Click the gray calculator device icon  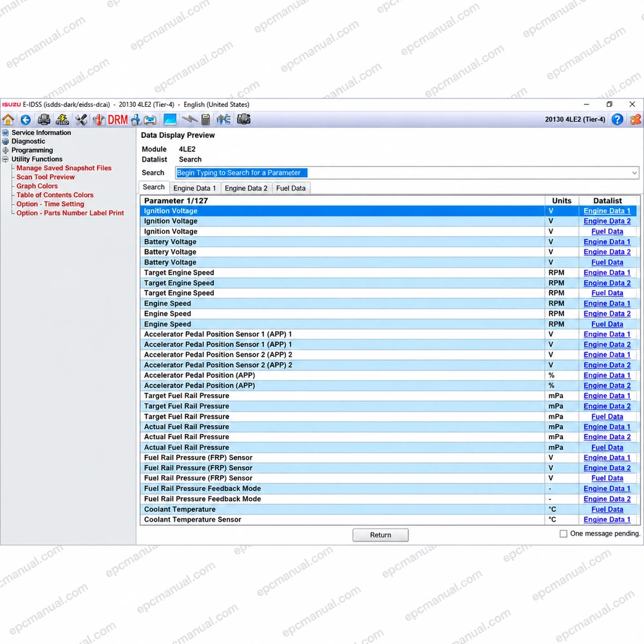pos(206,120)
